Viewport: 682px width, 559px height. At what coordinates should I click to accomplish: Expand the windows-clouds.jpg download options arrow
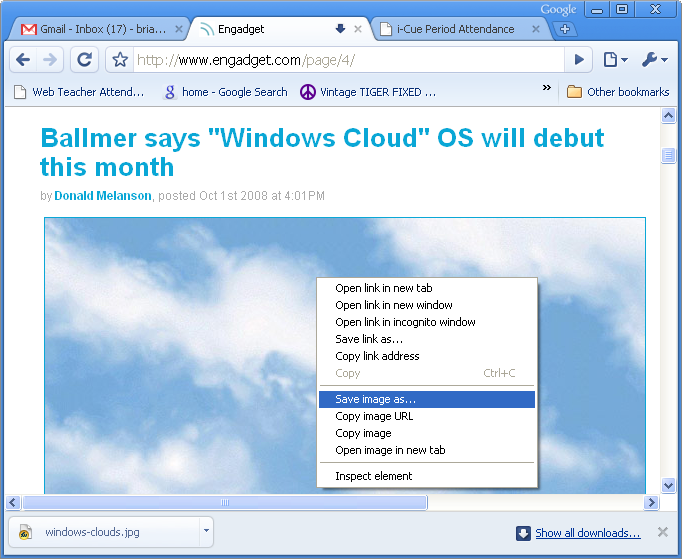[206, 532]
